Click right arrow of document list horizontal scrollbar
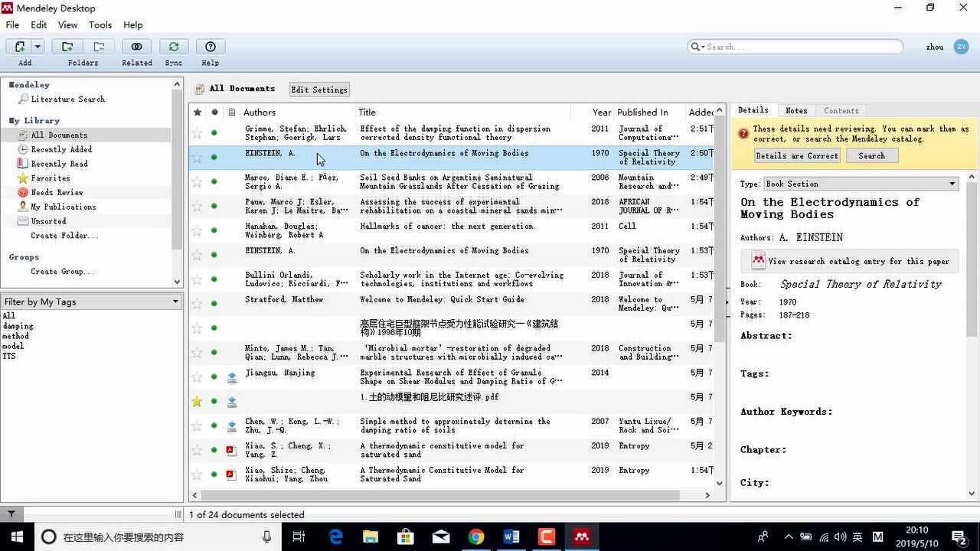 (708, 495)
